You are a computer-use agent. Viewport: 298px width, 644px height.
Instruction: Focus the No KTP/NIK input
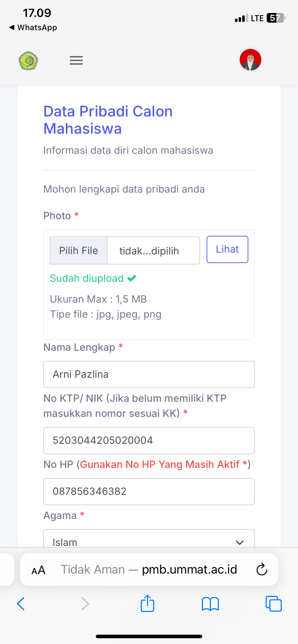click(149, 441)
